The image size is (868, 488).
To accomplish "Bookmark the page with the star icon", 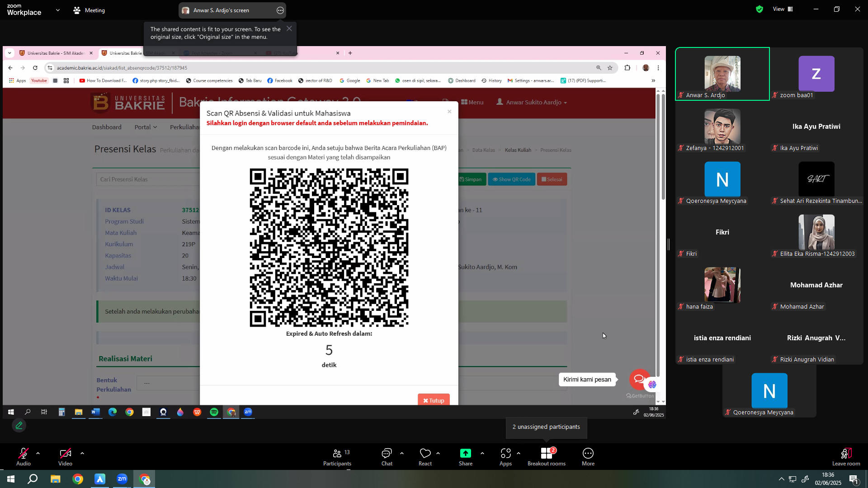I will (610, 68).
